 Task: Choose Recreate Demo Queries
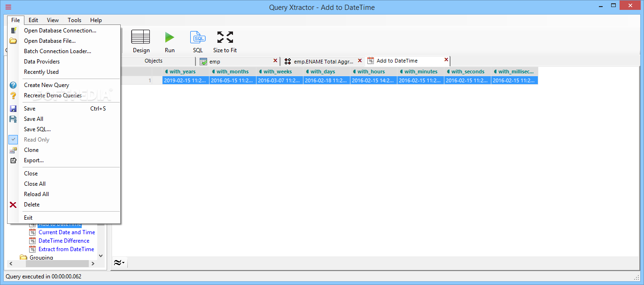point(53,95)
